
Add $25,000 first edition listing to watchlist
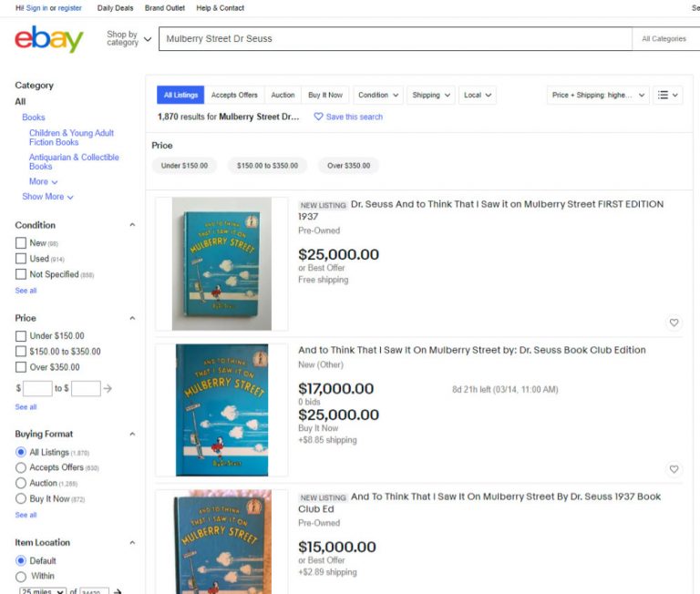[674, 323]
